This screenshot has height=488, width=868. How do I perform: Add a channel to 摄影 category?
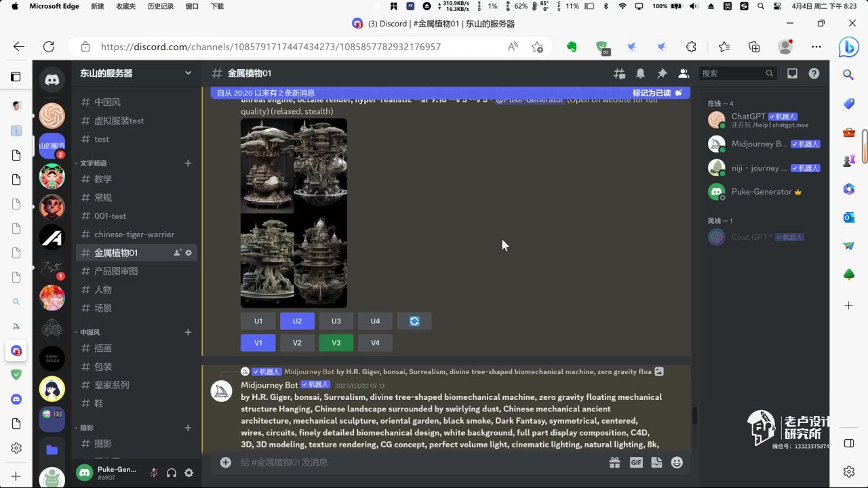point(188,428)
